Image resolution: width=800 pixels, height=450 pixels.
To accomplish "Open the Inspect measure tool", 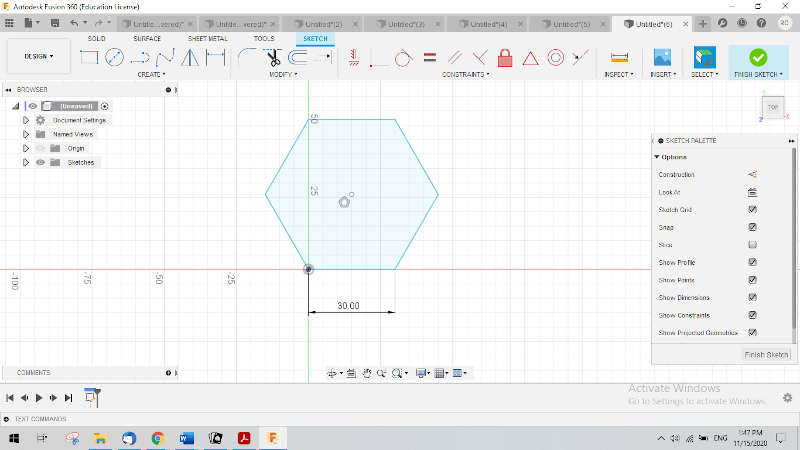I will [x=619, y=58].
